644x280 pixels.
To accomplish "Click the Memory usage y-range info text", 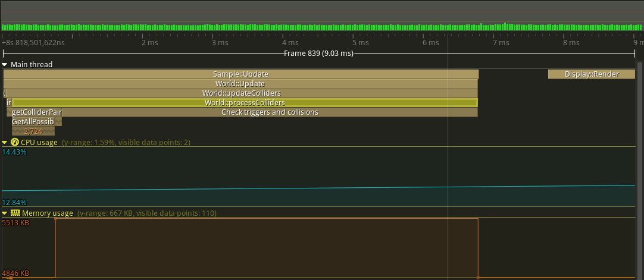I will [x=146, y=213].
